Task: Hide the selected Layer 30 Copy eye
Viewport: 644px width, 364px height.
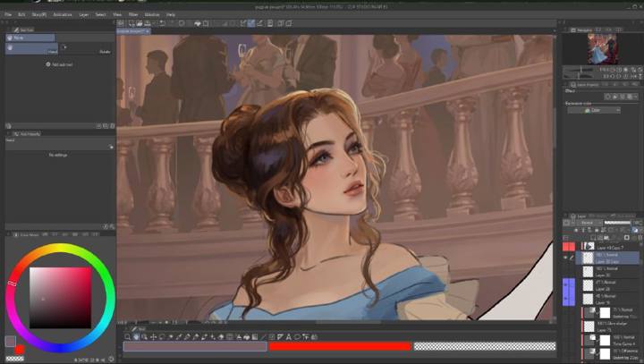Action: point(565,258)
